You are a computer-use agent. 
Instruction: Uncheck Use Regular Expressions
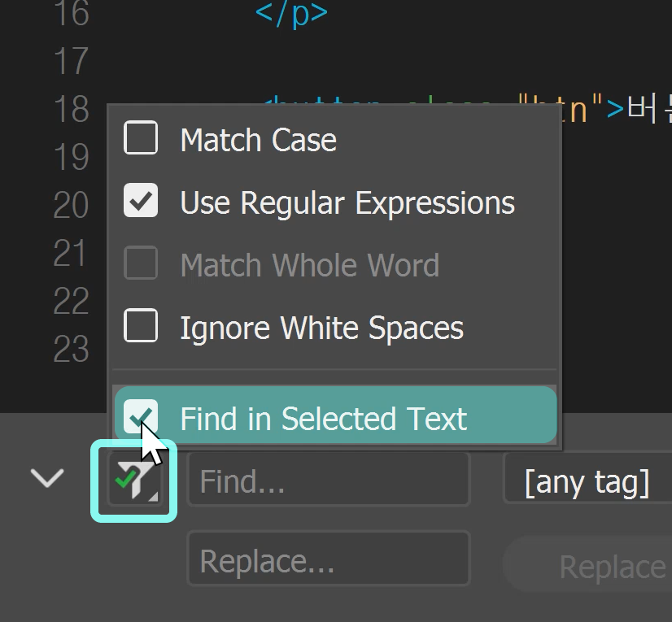pos(141,202)
